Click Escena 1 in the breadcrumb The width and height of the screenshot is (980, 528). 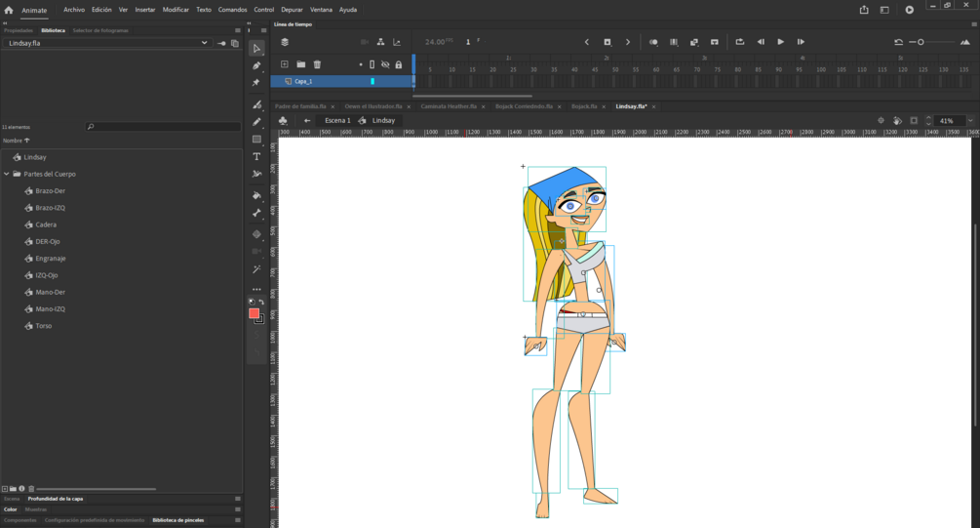point(337,121)
